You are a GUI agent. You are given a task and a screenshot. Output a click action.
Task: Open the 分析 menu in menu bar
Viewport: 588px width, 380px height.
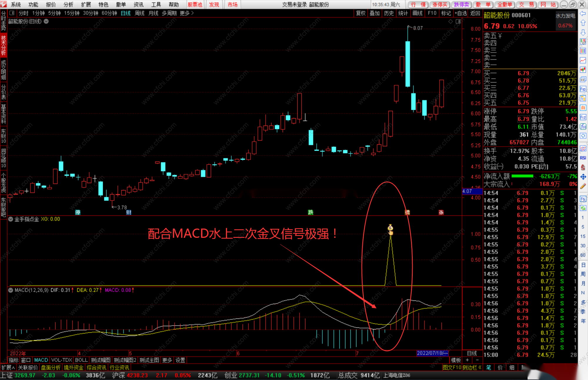point(68,4)
